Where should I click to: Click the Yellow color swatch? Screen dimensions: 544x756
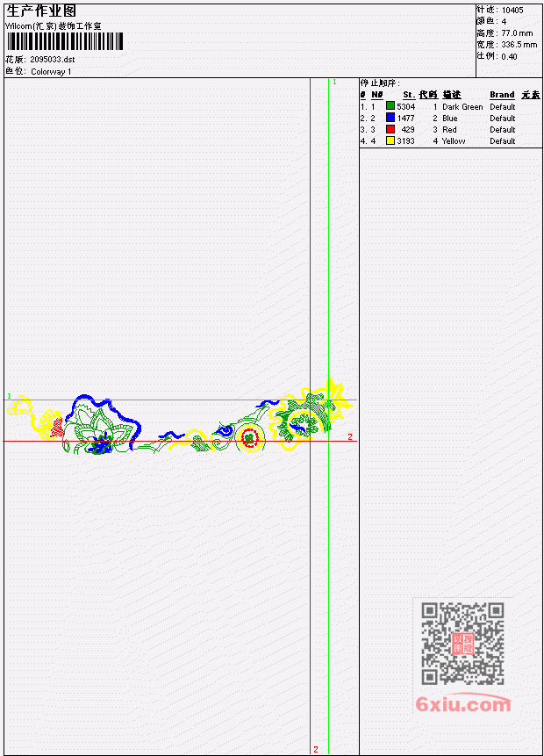pyautogui.click(x=390, y=140)
